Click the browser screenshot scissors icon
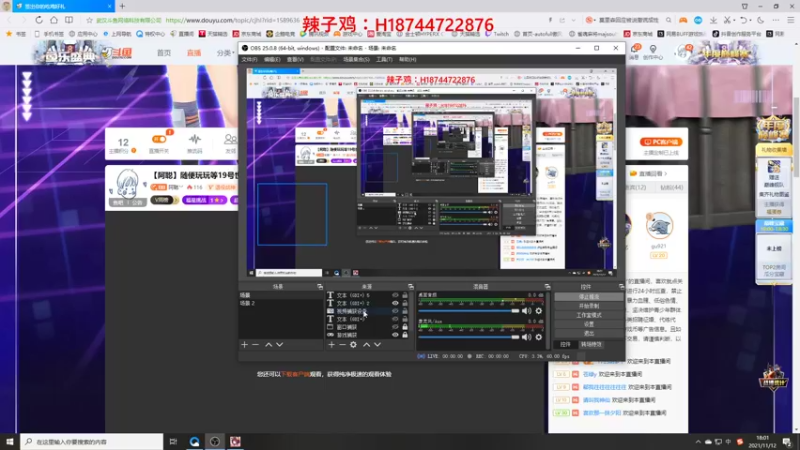Viewport: 800px width, 450px height. point(727,20)
